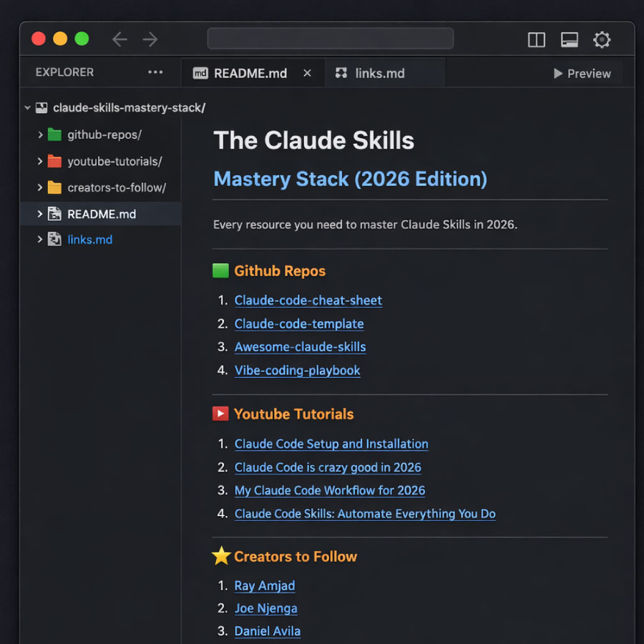The image size is (644, 644).
Task: Open the Awesome-claude-skills link
Action: [x=301, y=347]
